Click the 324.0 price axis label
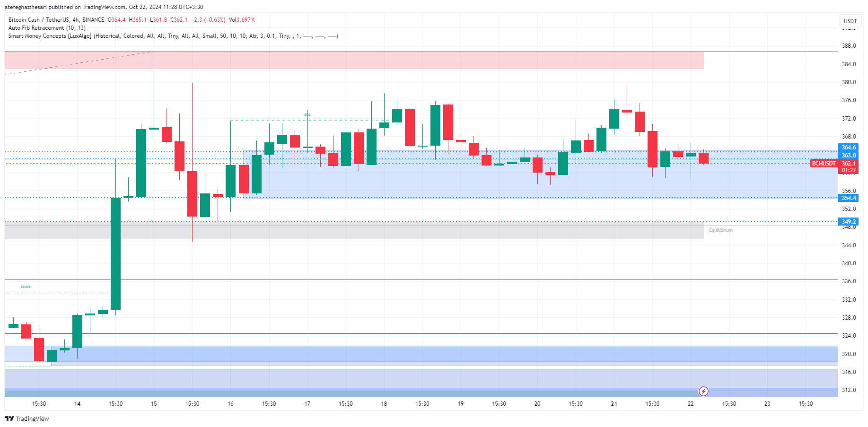Screen dimensions: 868x427 click(x=849, y=336)
